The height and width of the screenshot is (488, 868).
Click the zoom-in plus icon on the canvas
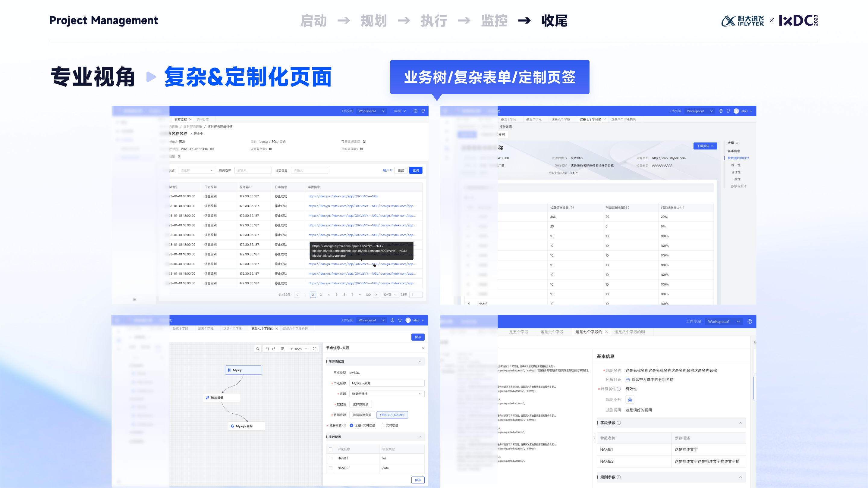point(292,349)
